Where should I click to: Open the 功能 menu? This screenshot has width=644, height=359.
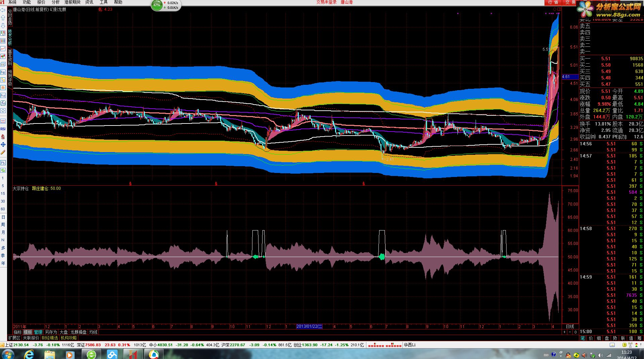pyautogui.click(x=27, y=2)
